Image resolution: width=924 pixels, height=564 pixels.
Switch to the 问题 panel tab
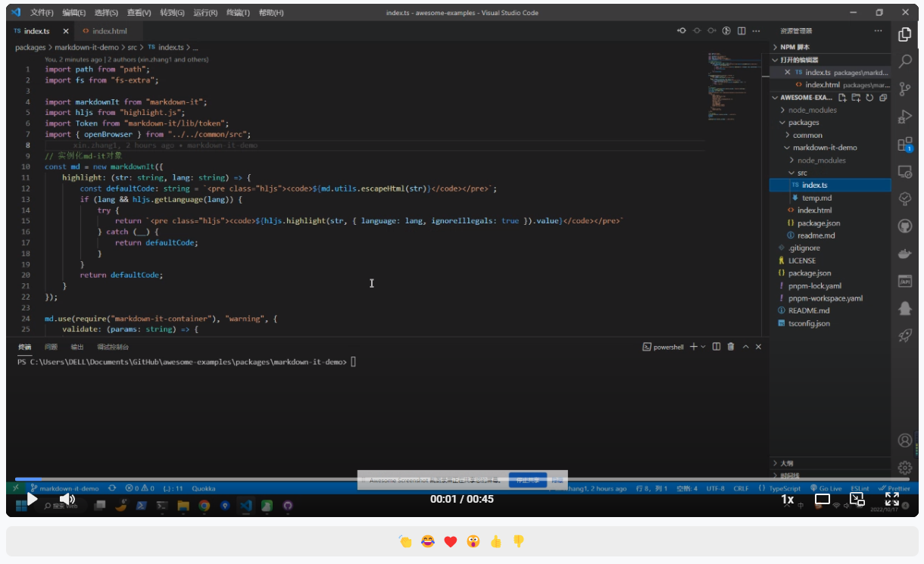(x=51, y=347)
